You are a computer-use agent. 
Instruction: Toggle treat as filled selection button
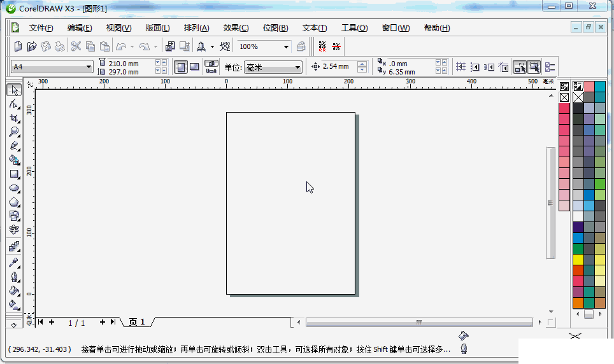pos(534,67)
